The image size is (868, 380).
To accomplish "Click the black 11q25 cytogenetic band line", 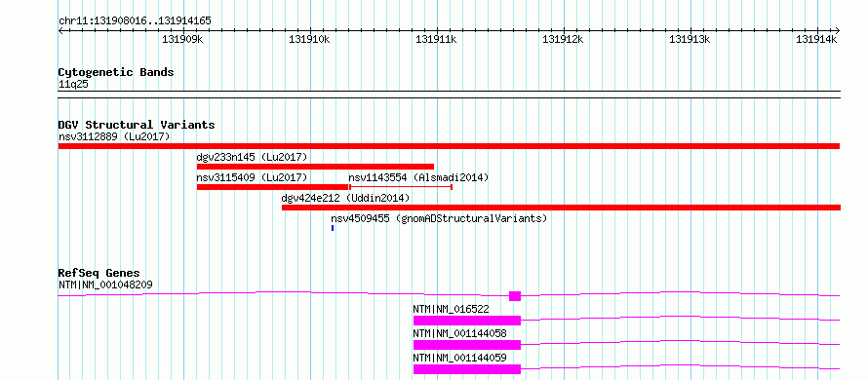I will (449, 95).
